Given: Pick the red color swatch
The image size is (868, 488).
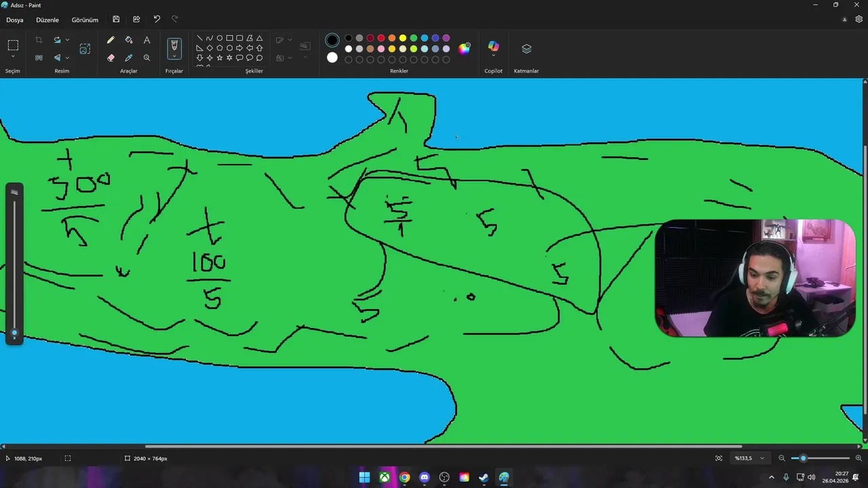Looking at the screenshot, I should (x=381, y=38).
